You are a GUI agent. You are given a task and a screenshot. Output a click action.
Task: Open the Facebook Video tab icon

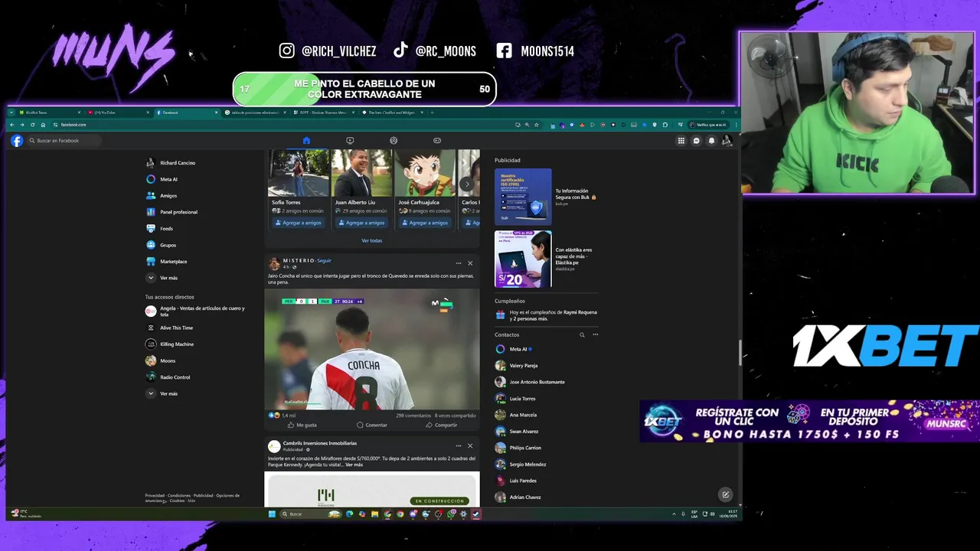(x=350, y=141)
